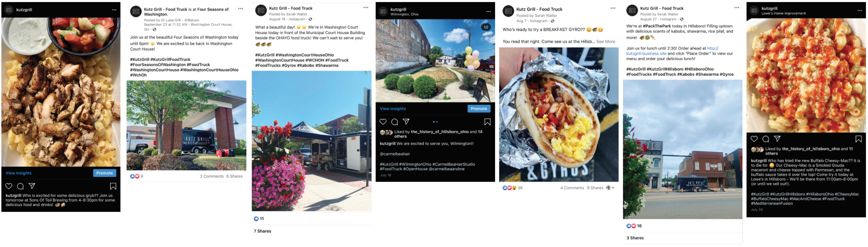Open options menu on Four Seasons post
The height and width of the screenshot is (247, 868).
pyautogui.click(x=241, y=9)
